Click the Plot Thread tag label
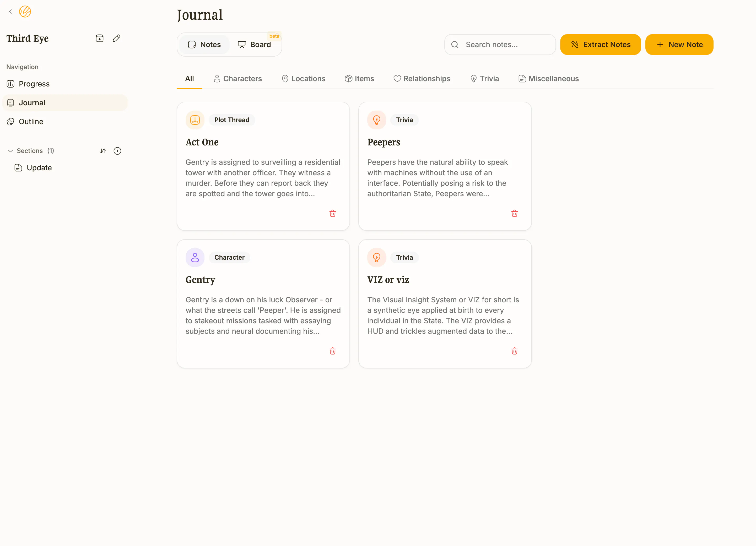This screenshot has width=756, height=546. point(232,120)
